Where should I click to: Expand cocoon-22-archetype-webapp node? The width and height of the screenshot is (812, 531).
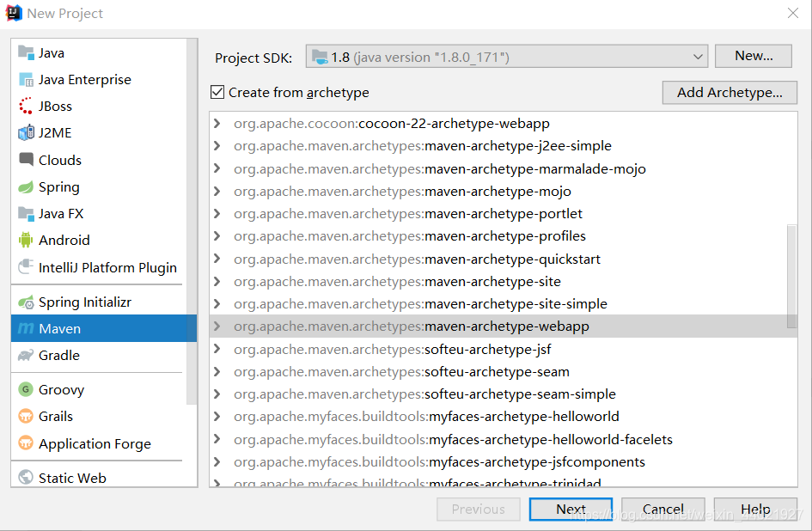tap(217, 123)
